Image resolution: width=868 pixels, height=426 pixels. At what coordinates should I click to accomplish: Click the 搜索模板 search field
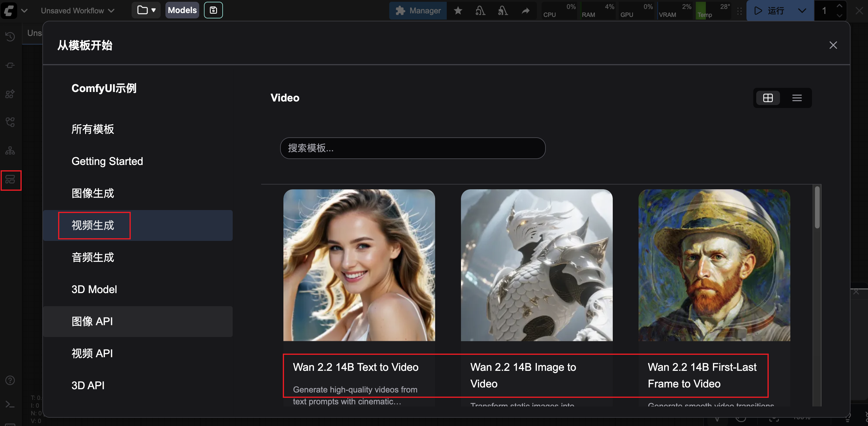pos(412,148)
